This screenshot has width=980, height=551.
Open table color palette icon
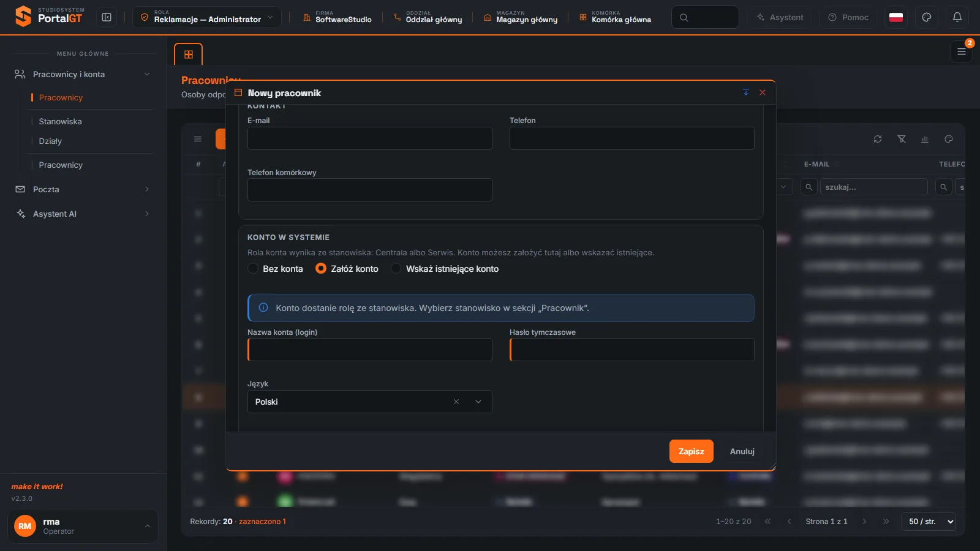click(x=949, y=139)
